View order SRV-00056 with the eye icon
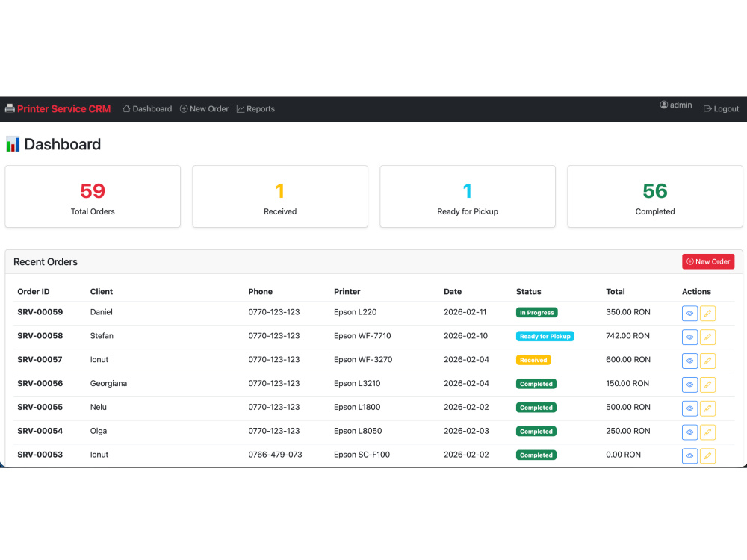Screen dimensions: 747x560 click(689, 385)
